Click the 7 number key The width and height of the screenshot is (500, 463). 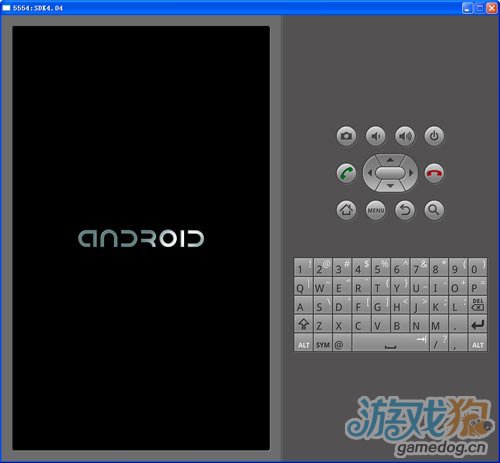point(419,267)
